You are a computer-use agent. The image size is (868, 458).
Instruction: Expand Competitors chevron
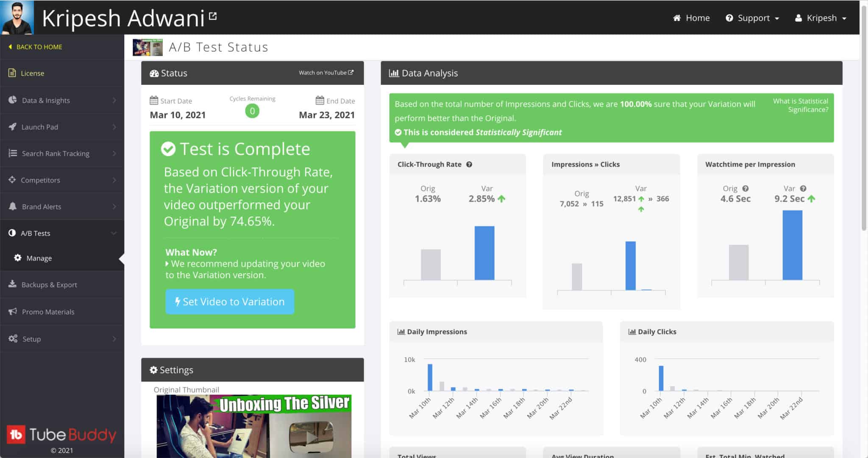click(x=114, y=180)
